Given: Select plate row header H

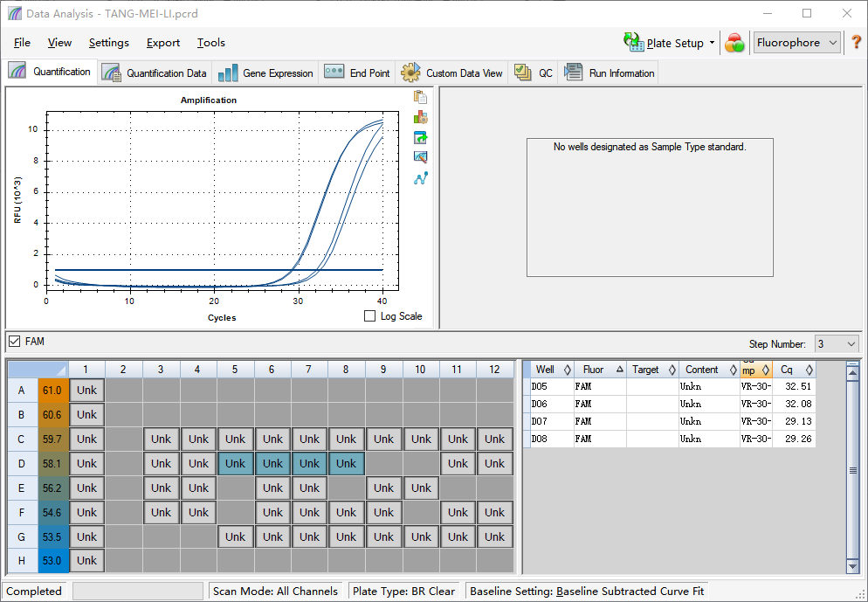Looking at the screenshot, I should click(x=22, y=560).
